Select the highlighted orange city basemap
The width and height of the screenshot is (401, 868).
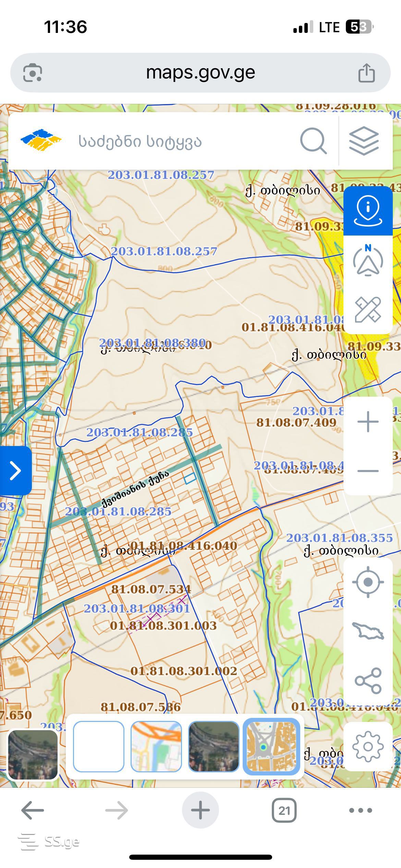(x=271, y=746)
